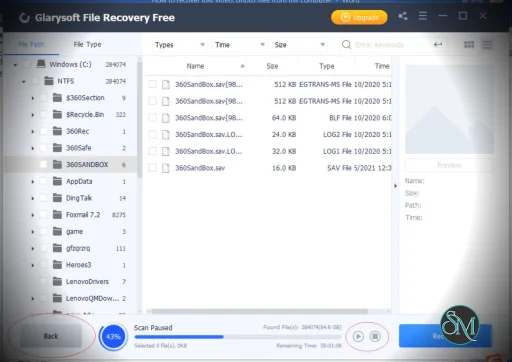Collapse the NTFS tree node
The image size is (512, 362).
pos(24,81)
